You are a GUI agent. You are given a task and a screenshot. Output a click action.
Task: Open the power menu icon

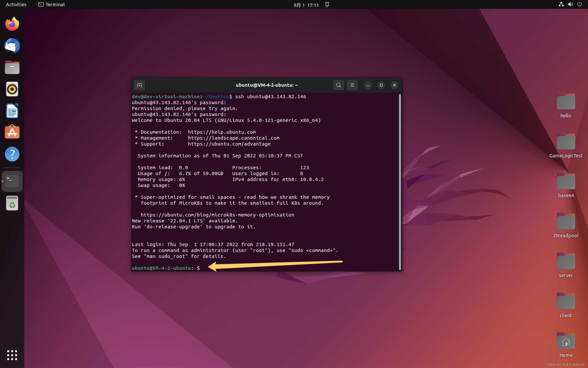[x=580, y=4]
